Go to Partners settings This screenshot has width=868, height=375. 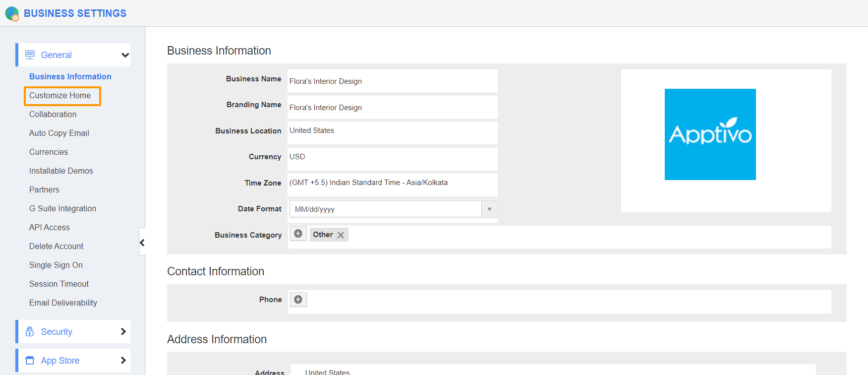(44, 189)
